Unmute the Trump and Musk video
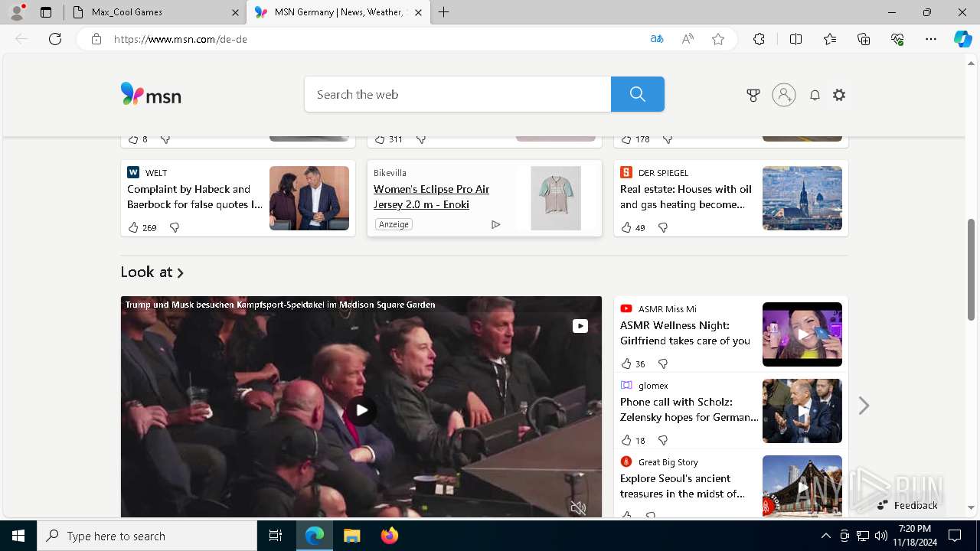Viewport: 980px width, 551px height. click(579, 508)
